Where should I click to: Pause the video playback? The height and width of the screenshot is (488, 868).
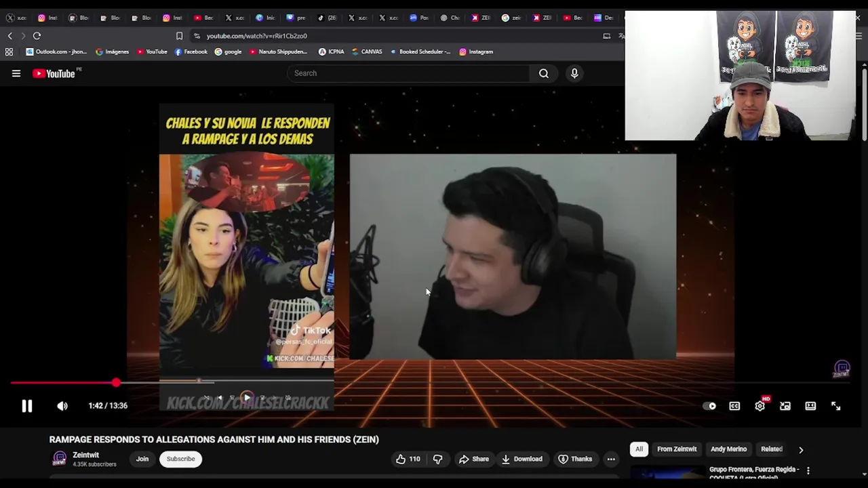click(x=26, y=405)
